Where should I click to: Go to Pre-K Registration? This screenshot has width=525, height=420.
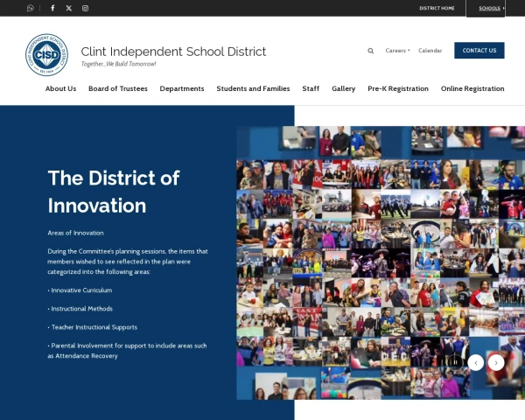398,88
